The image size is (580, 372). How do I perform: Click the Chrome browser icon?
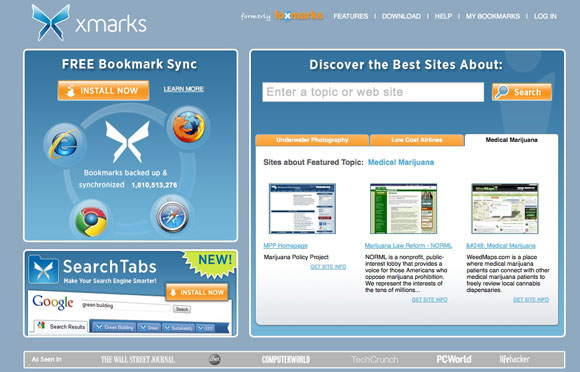click(x=91, y=221)
